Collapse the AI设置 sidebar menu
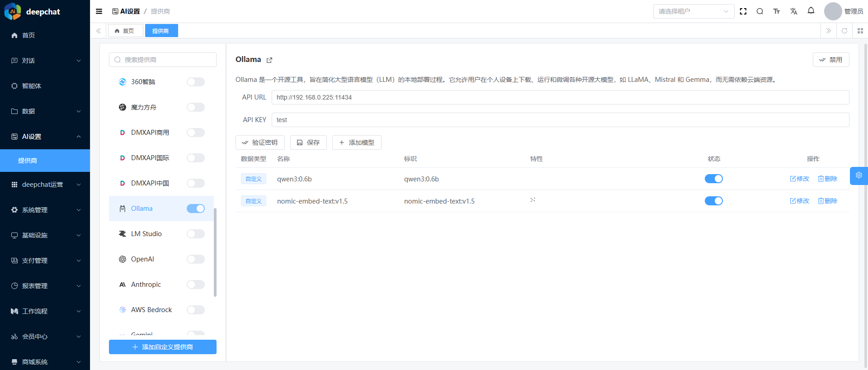 (x=45, y=137)
